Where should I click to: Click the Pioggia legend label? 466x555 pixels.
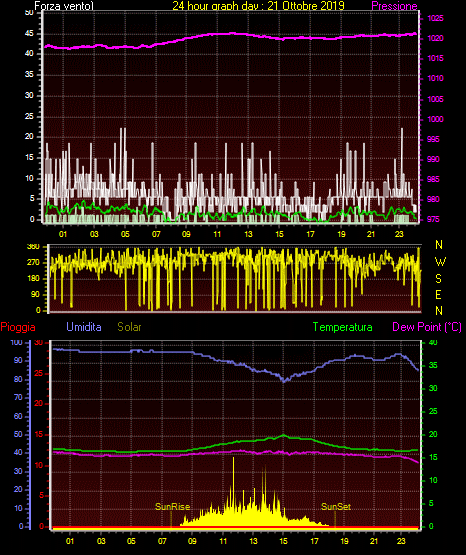click(x=18, y=327)
